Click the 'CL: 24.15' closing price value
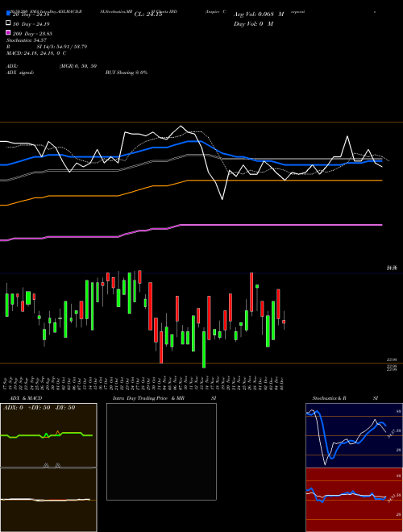Viewport: 403px width, 532px height. pos(148,15)
